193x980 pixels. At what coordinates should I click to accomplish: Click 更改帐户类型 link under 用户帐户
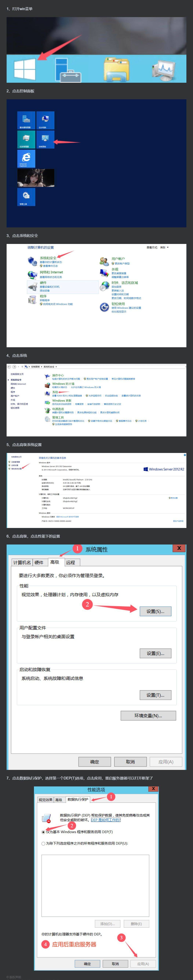(122, 264)
